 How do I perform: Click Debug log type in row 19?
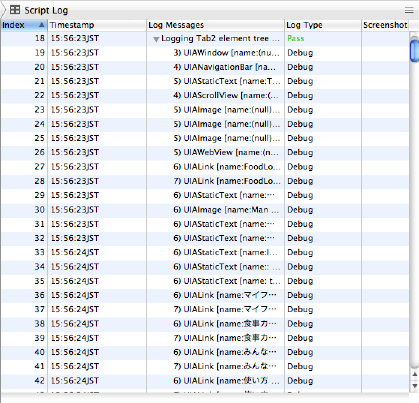[300, 53]
